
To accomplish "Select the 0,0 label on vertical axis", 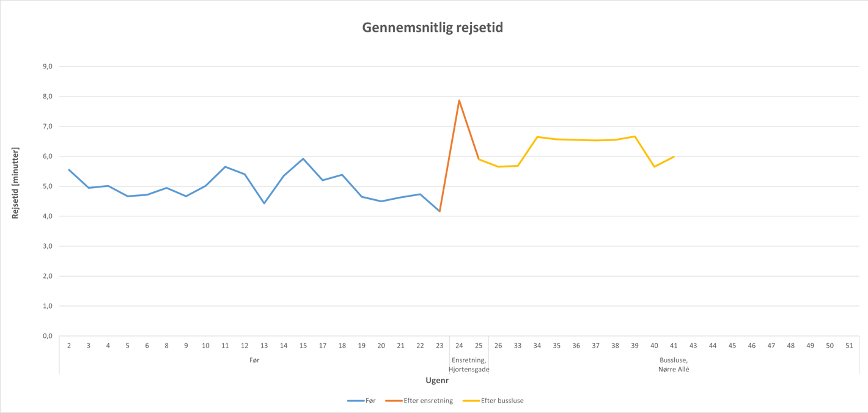I will click(x=46, y=336).
